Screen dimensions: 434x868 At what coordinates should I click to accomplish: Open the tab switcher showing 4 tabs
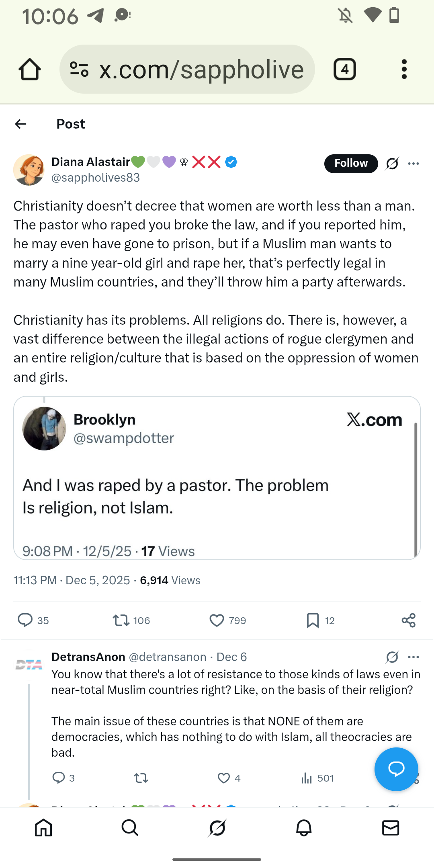pyautogui.click(x=344, y=70)
